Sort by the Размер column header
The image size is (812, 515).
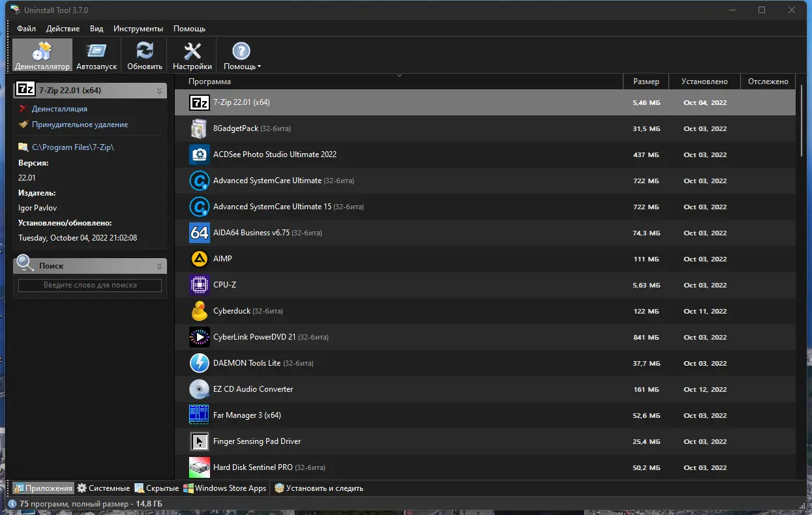646,81
